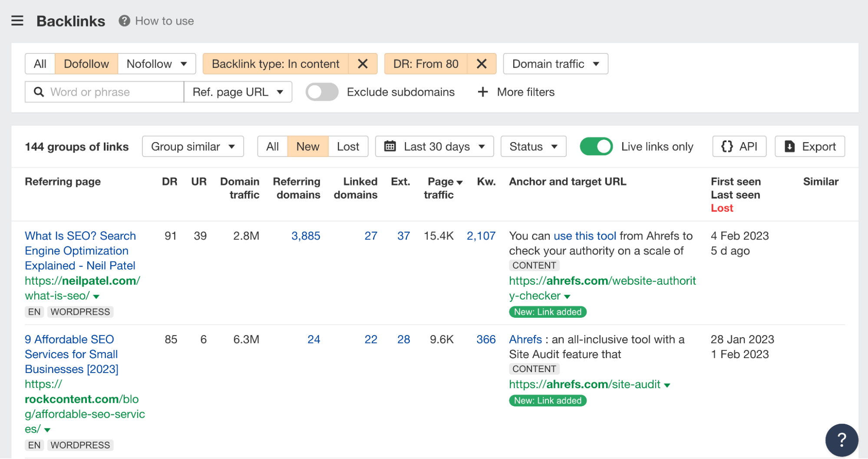The width and height of the screenshot is (868, 459).
Task: Remove the "Backlink type: In content" filter
Action: [x=363, y=63]
